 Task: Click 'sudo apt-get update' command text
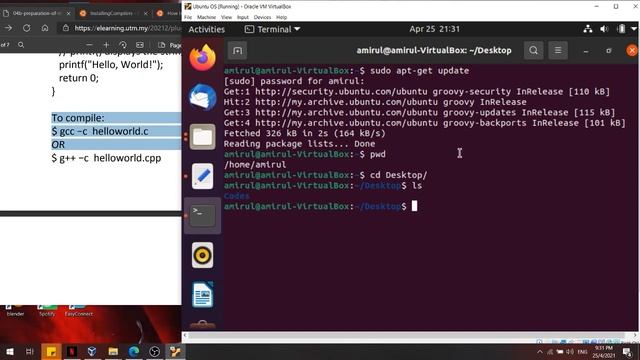coord(419,71)
